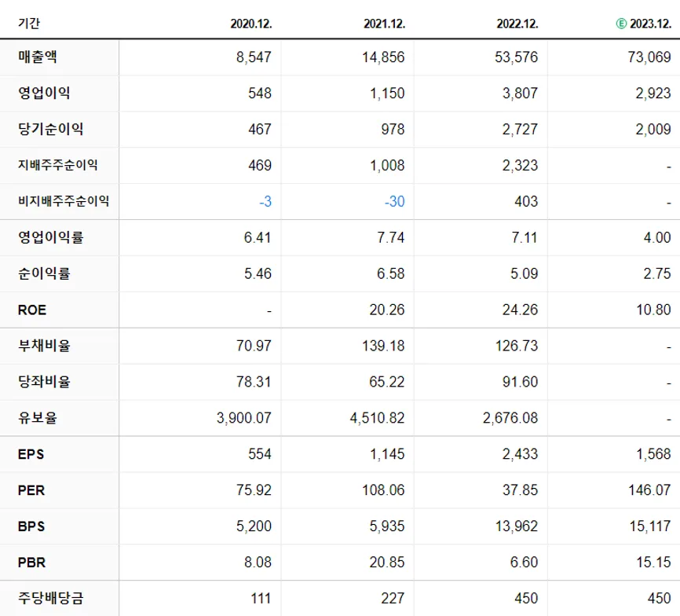The width and height of the screenshot is (680, 616).
Task: Select revenue value 53,576
Action: coord(516,57)
